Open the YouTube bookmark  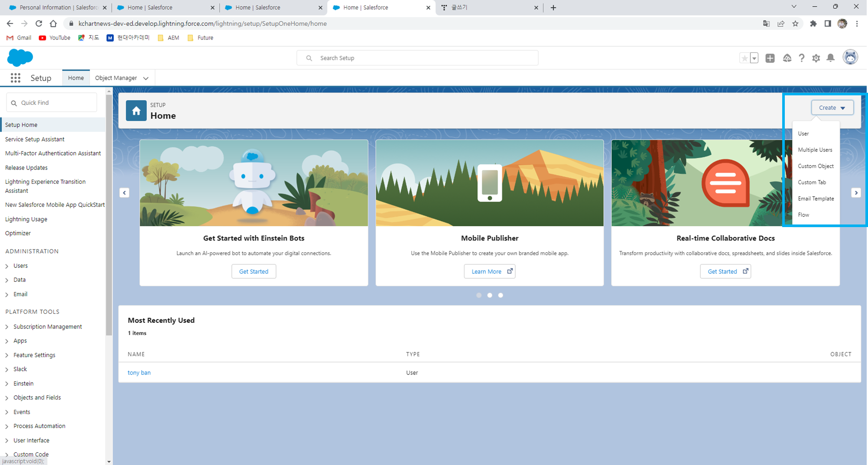[55, 38]
